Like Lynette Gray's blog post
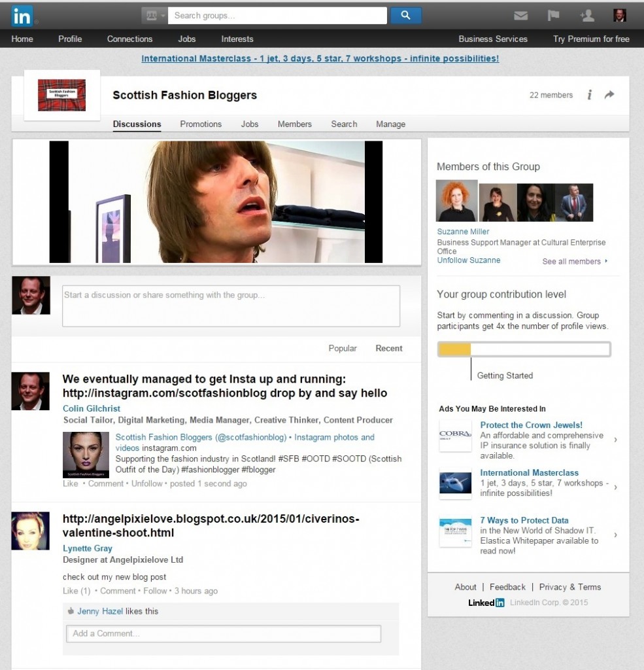This screenshot has width=644, height=670. coord(76,591)
